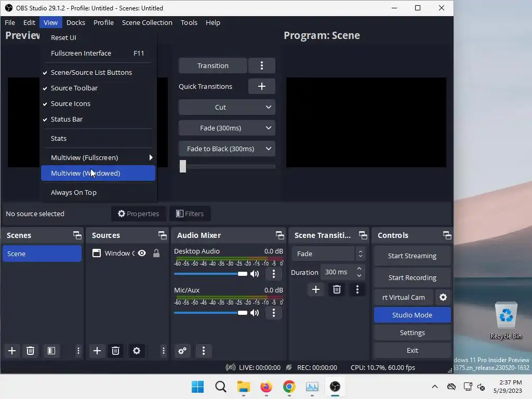Open Mic/Aux options dots
532x399 pixels.
click(x=274, y=313)
